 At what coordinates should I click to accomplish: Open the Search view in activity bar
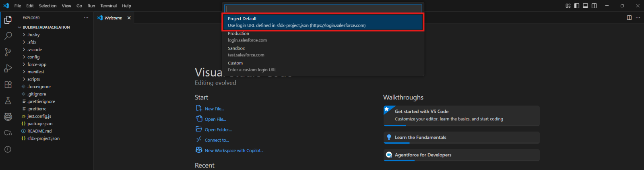click(x=8, y=36)
